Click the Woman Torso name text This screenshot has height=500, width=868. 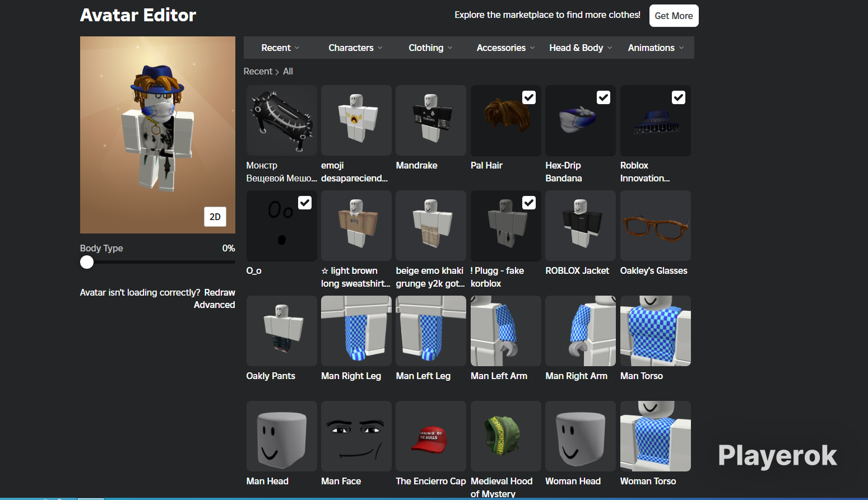pyautogui.click(x=648, y=481)
